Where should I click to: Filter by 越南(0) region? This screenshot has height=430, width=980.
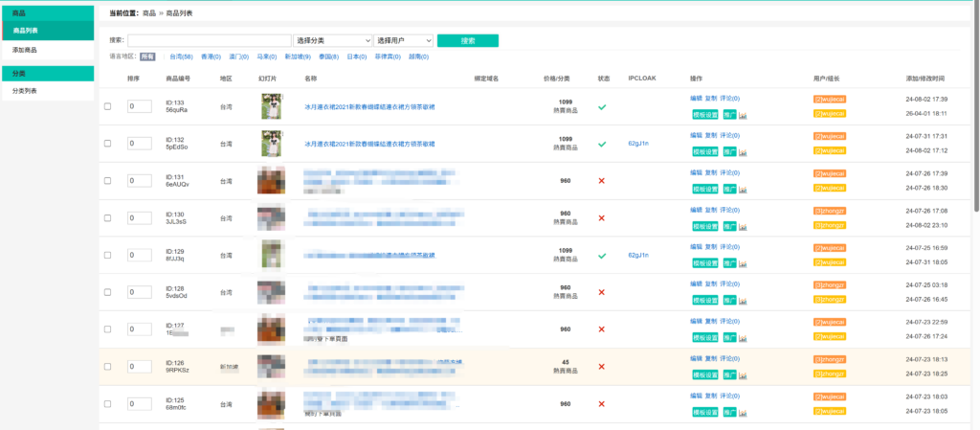[419, 57]
